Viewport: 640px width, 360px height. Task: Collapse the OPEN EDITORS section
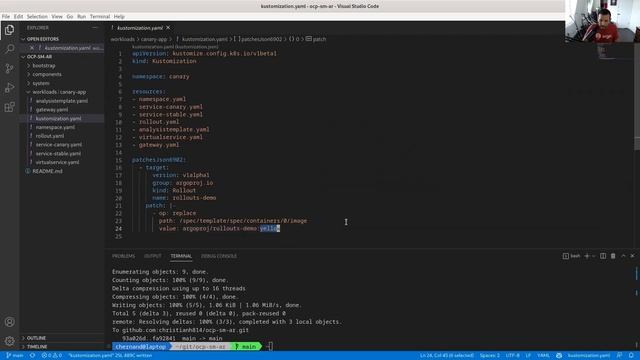click(42, 39)
